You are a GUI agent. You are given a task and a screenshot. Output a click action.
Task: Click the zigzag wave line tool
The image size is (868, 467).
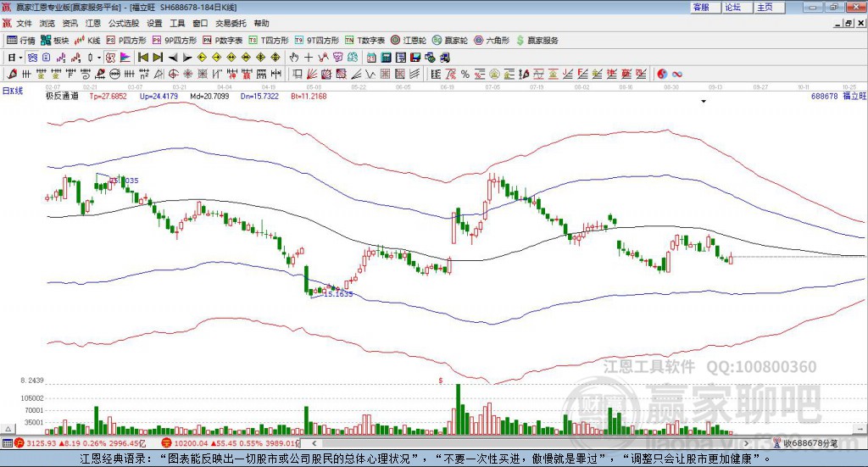(x=370, y=74)
